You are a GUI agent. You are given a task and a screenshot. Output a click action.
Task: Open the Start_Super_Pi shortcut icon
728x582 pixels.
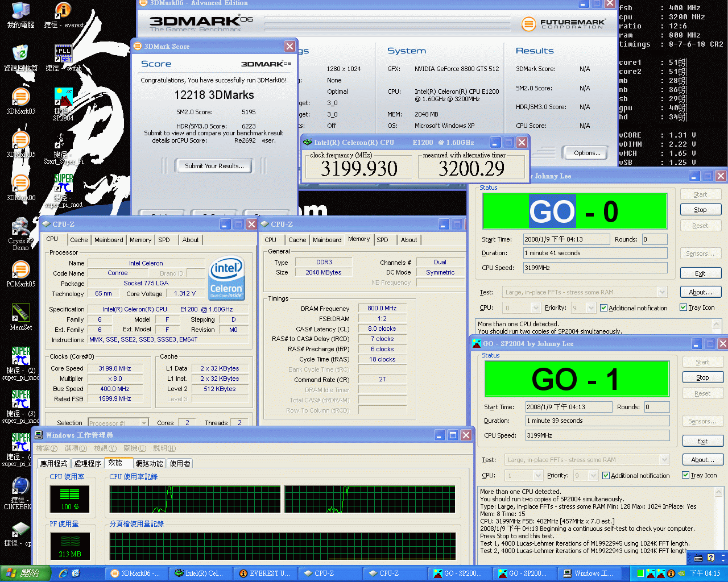(x=63, y=148)
